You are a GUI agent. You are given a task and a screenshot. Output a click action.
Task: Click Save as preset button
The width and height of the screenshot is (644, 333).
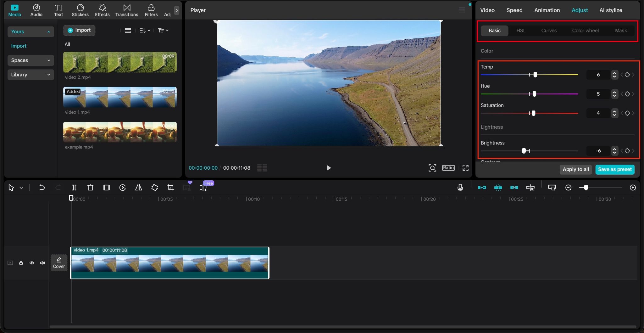click(x=615, y=169)
